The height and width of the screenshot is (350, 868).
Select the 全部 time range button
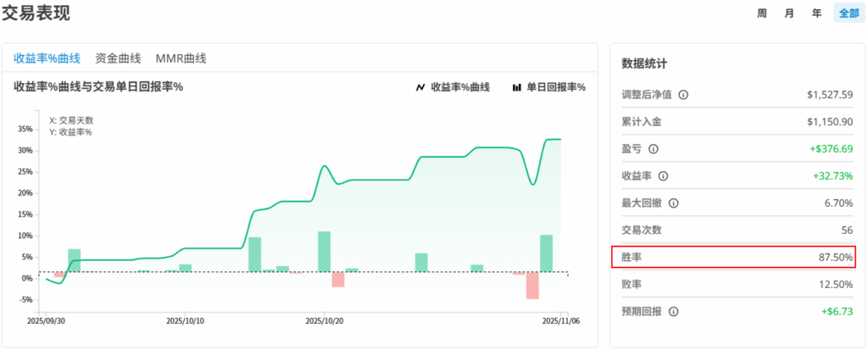[x=849, y=13]
